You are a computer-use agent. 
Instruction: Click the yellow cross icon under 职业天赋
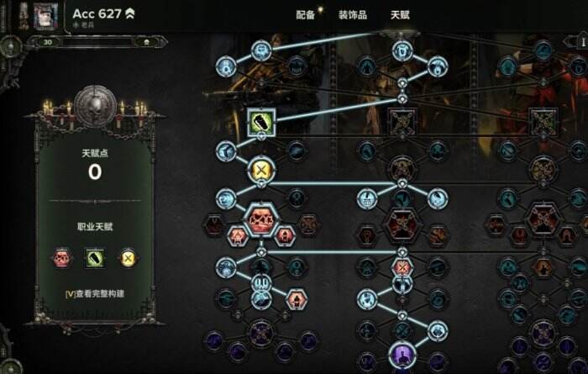click(x=128, y=258)
